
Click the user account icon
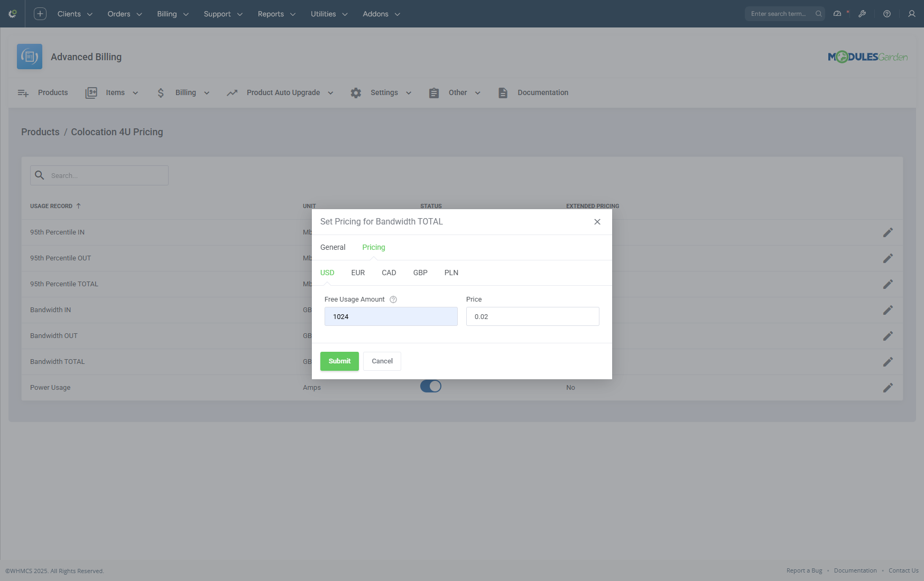(x=912, y=14)
